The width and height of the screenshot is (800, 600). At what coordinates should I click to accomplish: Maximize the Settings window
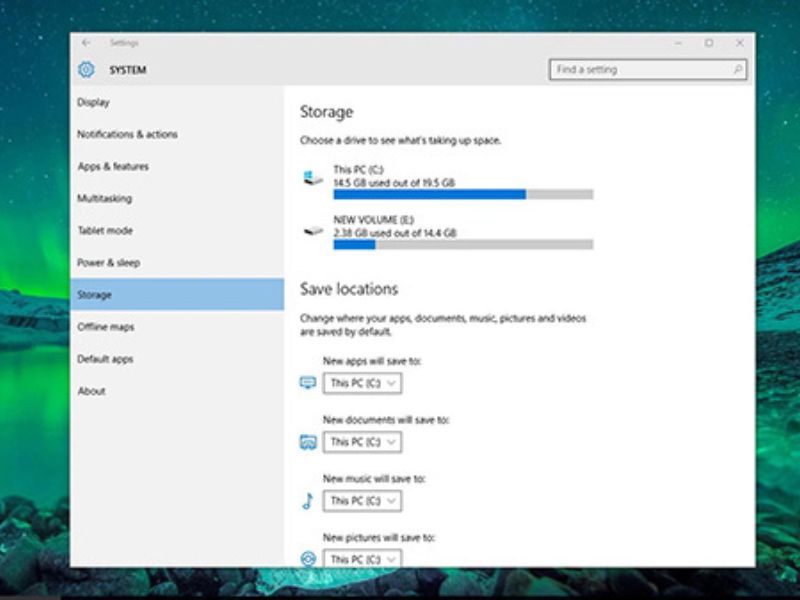pyautogui.click(x=709, y=43)
